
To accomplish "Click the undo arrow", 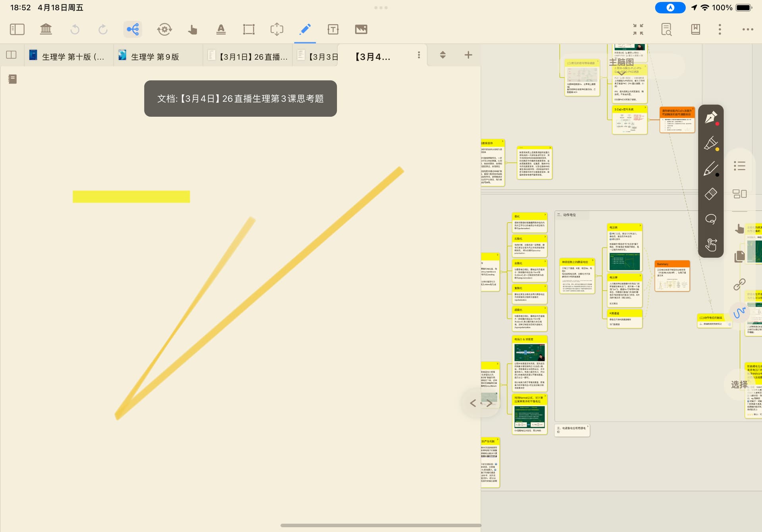I will tap(75, 29).
